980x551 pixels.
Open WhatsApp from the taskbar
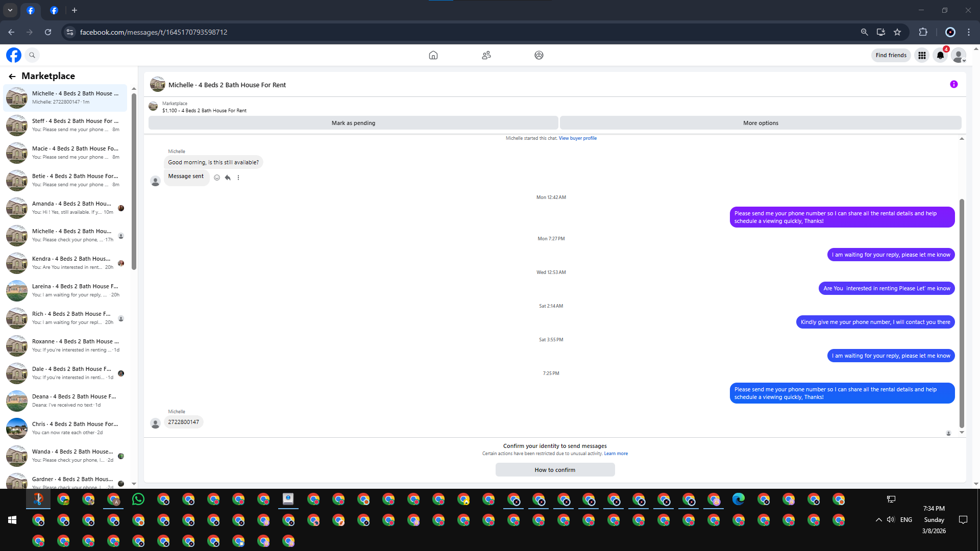[138, 499]
